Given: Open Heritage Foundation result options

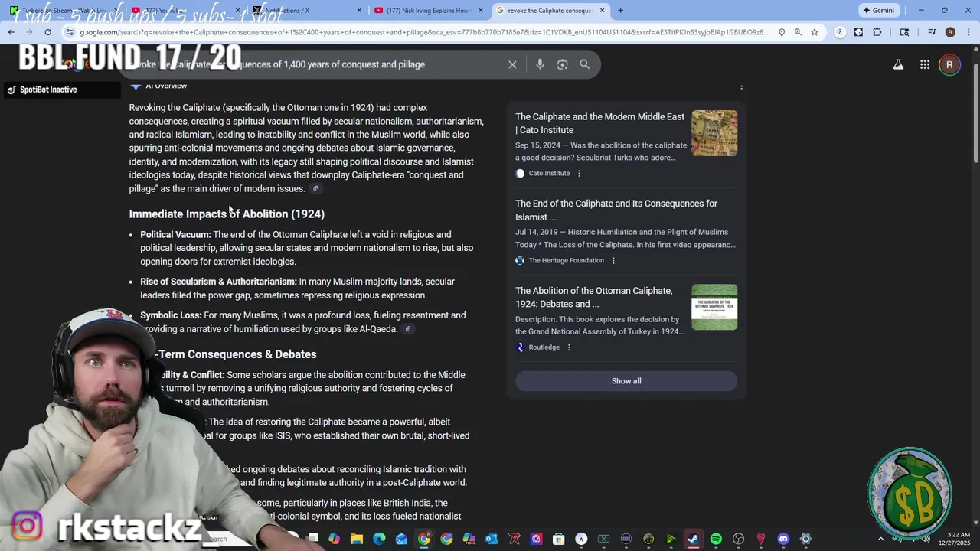Looking at the screenshot, I should 613,261.
